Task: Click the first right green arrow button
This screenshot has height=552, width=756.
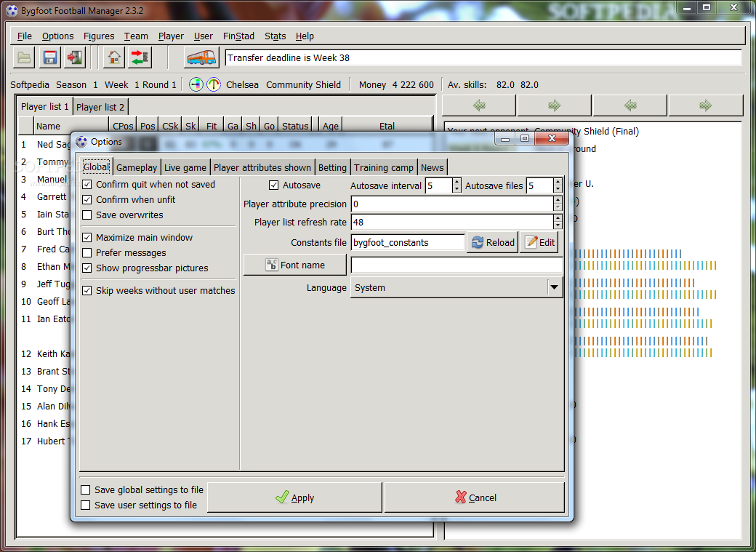Action: (555, 105)
